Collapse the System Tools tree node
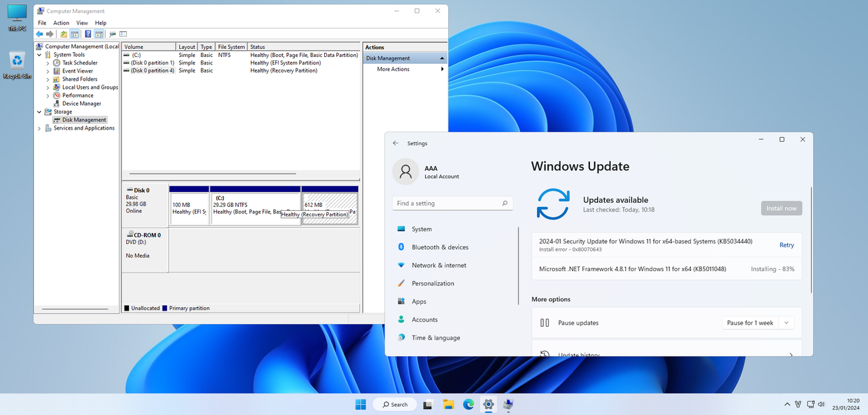The height and width of the screenshot is (415, 868). [x=39, y=55]
